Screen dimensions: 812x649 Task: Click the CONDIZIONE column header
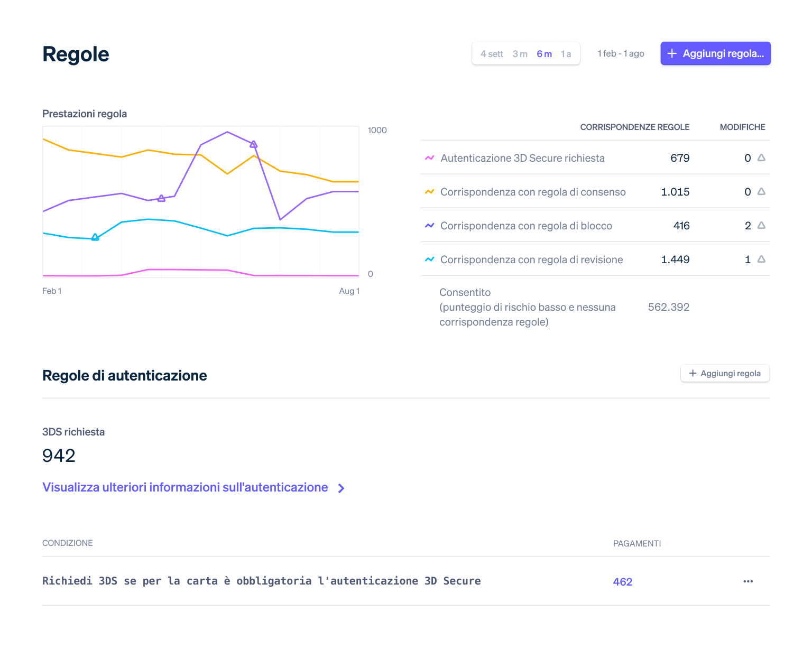pyautogui.click(x=68, y=543)
